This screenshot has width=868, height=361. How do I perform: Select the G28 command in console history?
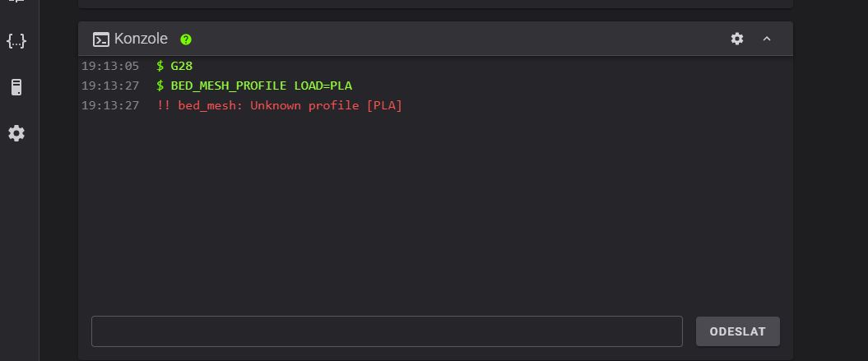(x=181, y=66)
